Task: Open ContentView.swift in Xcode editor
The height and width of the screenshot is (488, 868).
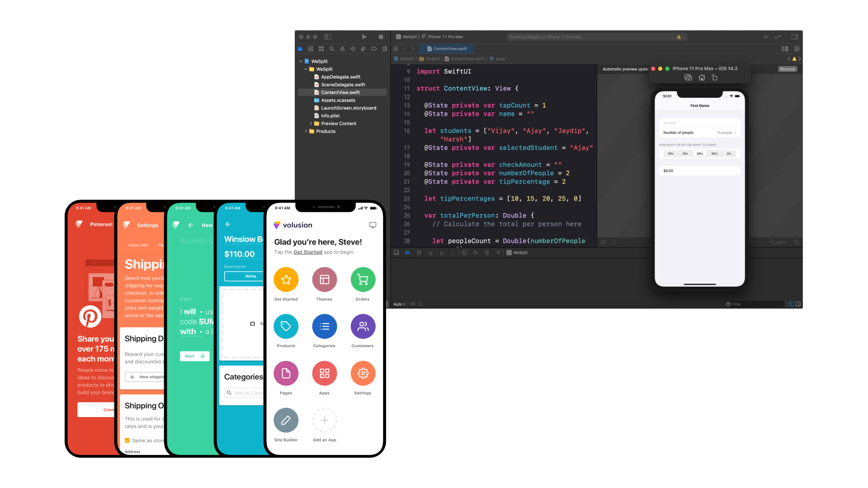Action: point(341,92)
